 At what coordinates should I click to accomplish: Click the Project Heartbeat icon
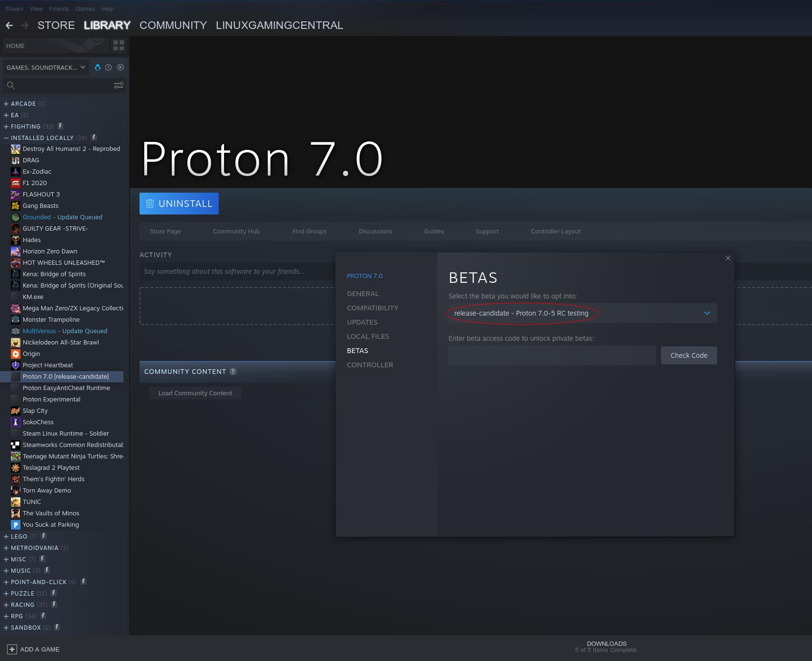click(x=16, y=365)
